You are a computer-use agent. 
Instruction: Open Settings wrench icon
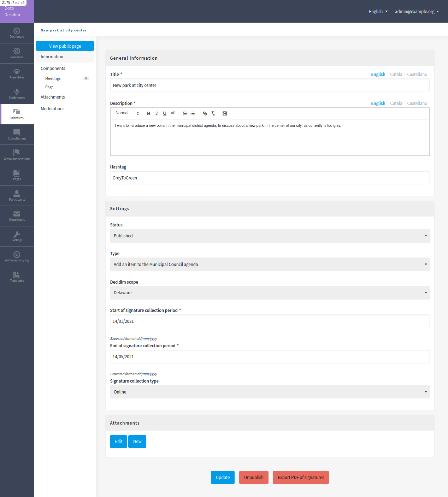click(17, 236)
